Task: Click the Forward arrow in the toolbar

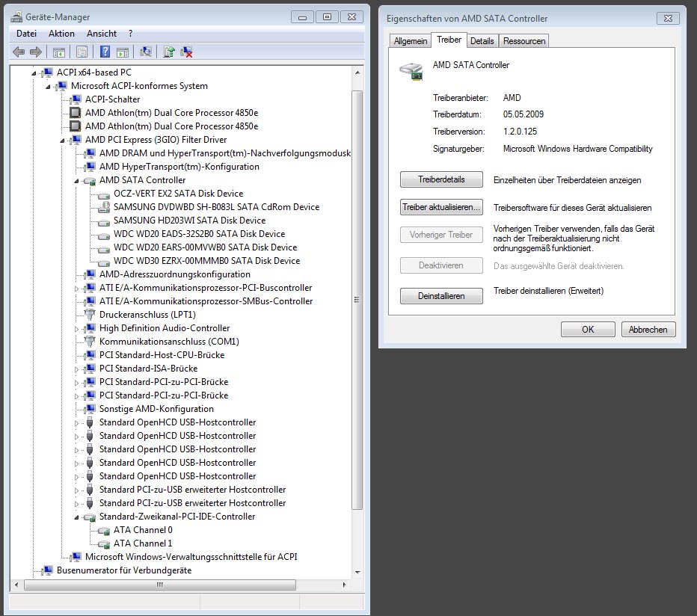Action: pyautogui.click(x=36, y=52)
